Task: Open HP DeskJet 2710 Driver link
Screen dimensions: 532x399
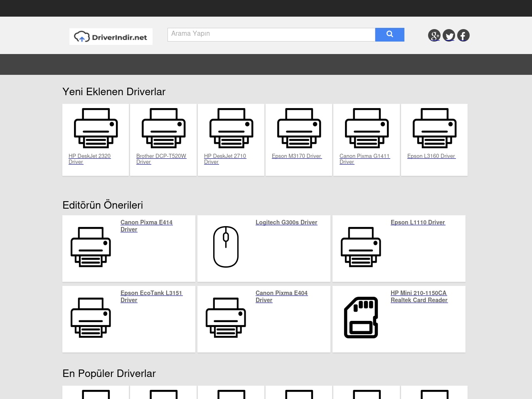Action: click(x=225, y=159)
